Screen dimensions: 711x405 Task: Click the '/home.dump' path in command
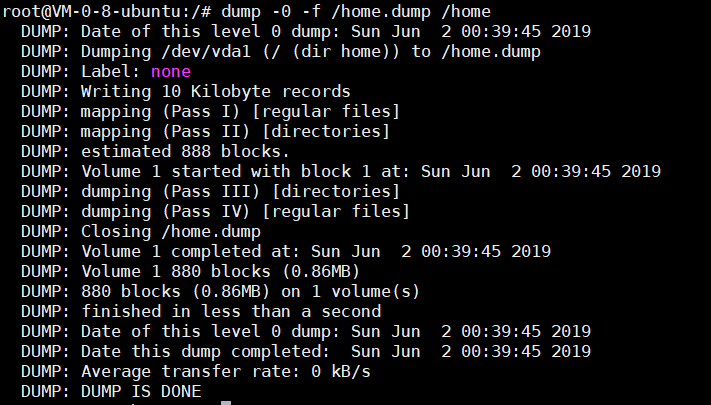pos(381,11)
